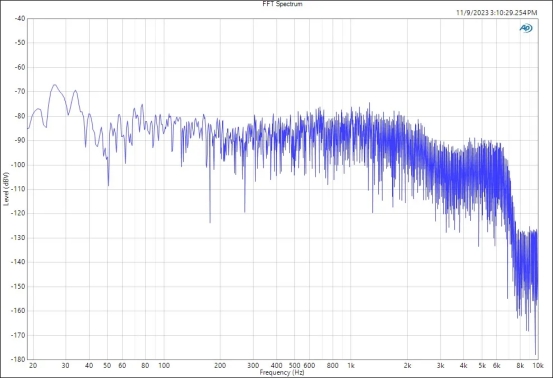This screenshot has height=379, width=554.
Task: Click the -140 level axis tick label
Action: [x=18, y=262]
